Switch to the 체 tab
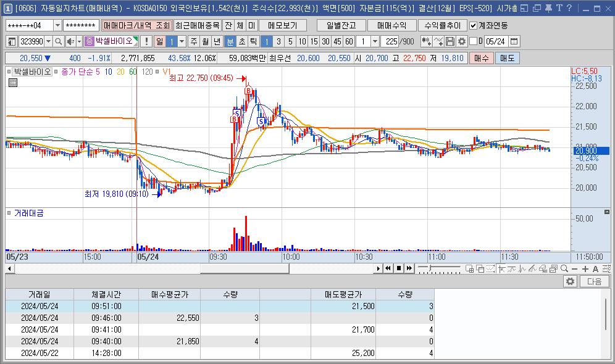The image size is (615, 364). coord(240,25)
